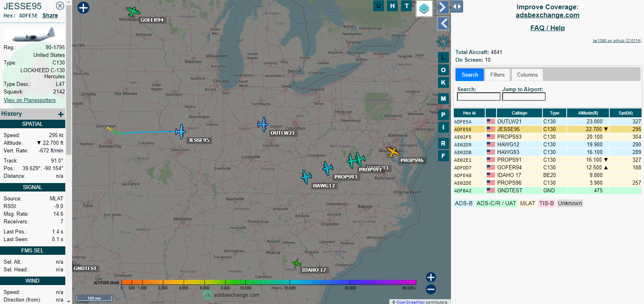This screenshot has height=304, width=644.
Task: Zoom in the map
Action: point(431,277)
